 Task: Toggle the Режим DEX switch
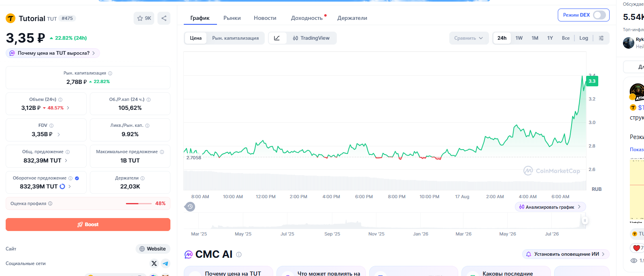click(x=599, y=15)
